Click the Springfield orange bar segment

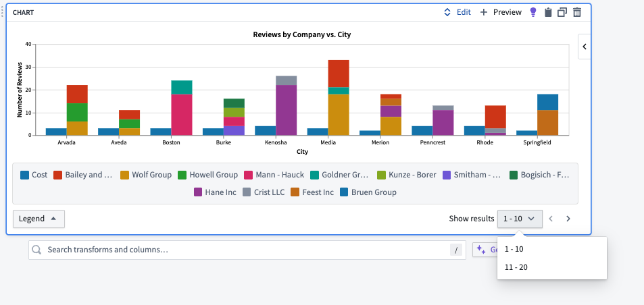[548, 123]
